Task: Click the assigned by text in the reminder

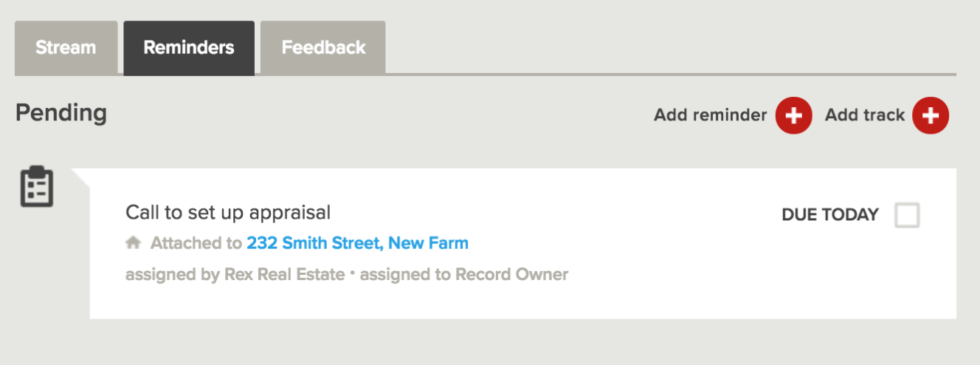Action: point(173,275)
